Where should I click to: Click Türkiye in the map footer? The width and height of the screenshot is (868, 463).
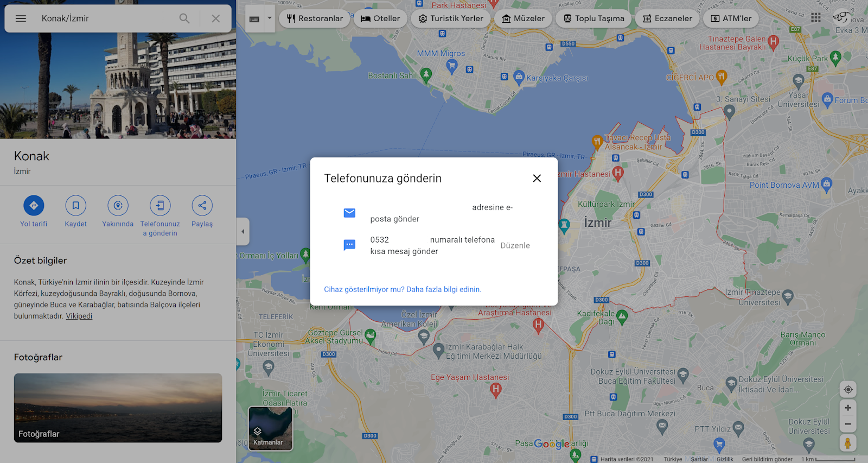(x=673, y=459)
